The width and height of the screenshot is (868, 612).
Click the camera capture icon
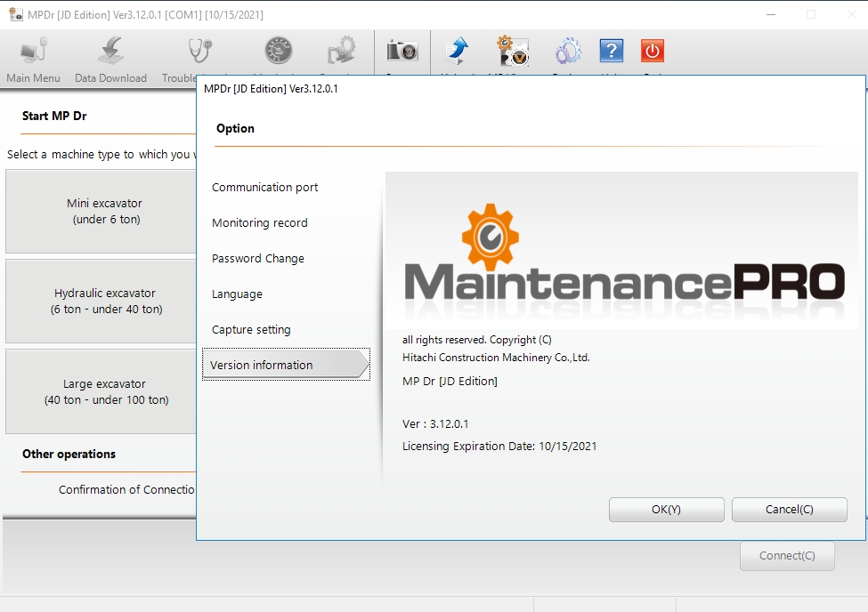[402, 51]
